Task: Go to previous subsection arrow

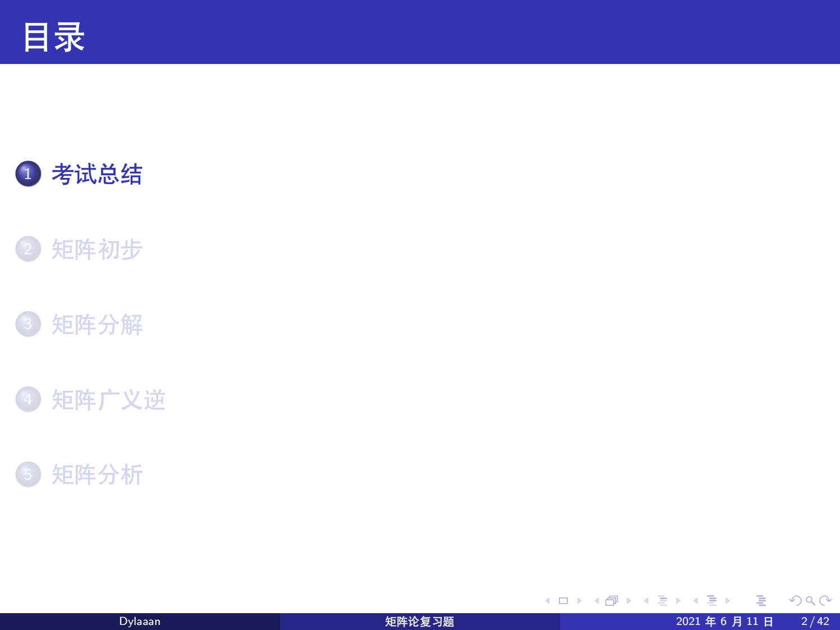Action: (x=646, y=601)
